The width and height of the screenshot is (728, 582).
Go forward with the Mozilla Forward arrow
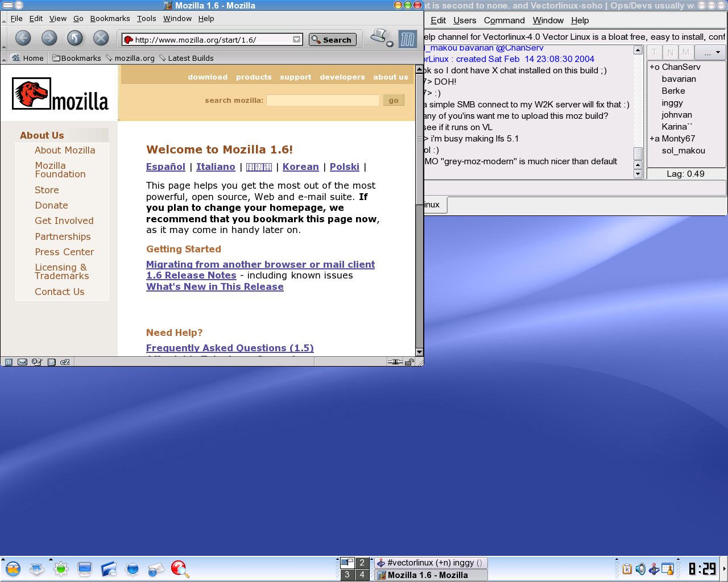point(49,38)
